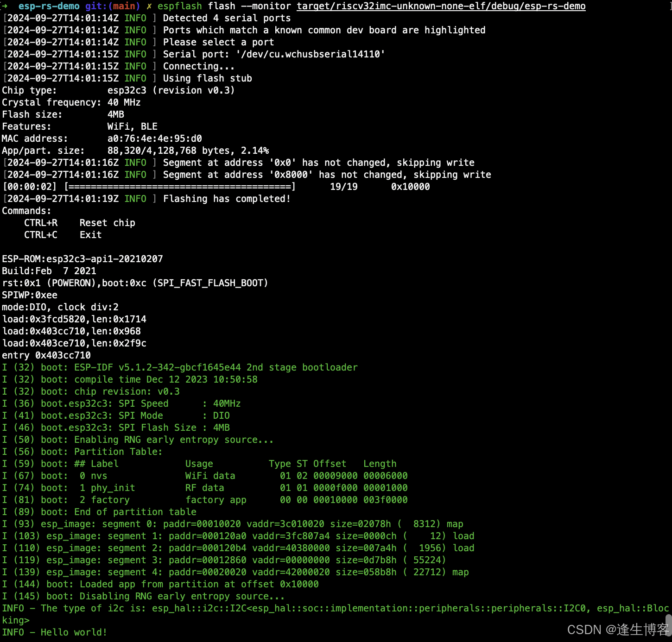Screen dimensions: 672x642
Task: Click 'Using flash stub' log line
Action: coord(207,78)
